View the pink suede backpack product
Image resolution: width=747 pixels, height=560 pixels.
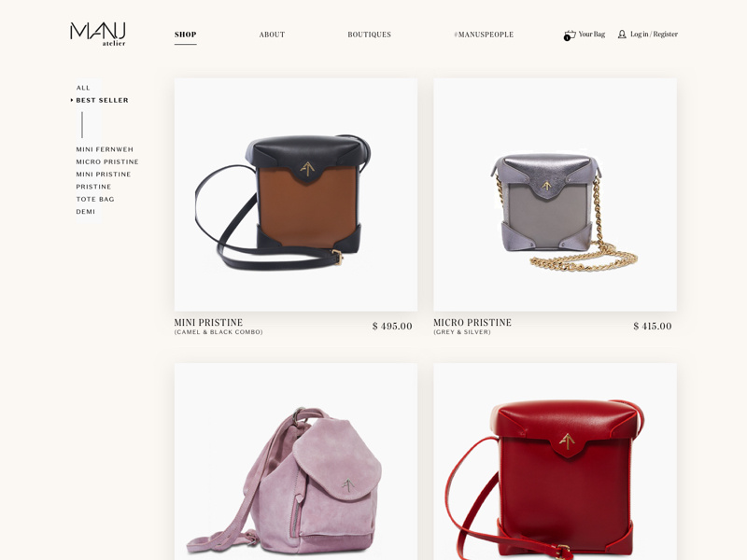296,461
